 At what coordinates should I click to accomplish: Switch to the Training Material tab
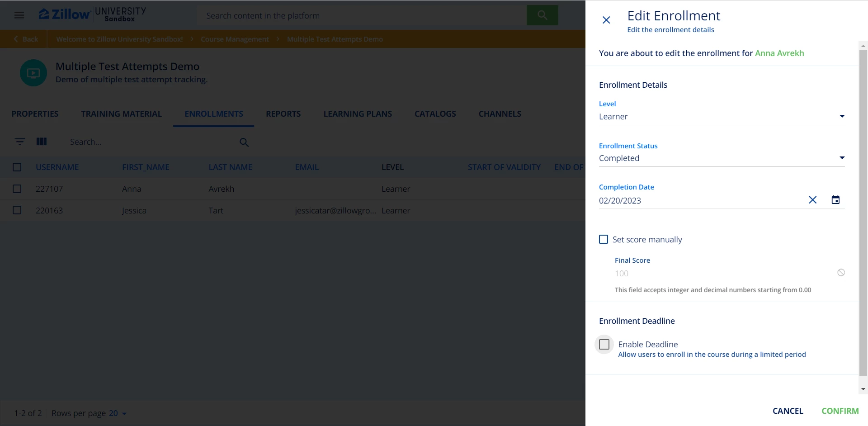point(121,114)
